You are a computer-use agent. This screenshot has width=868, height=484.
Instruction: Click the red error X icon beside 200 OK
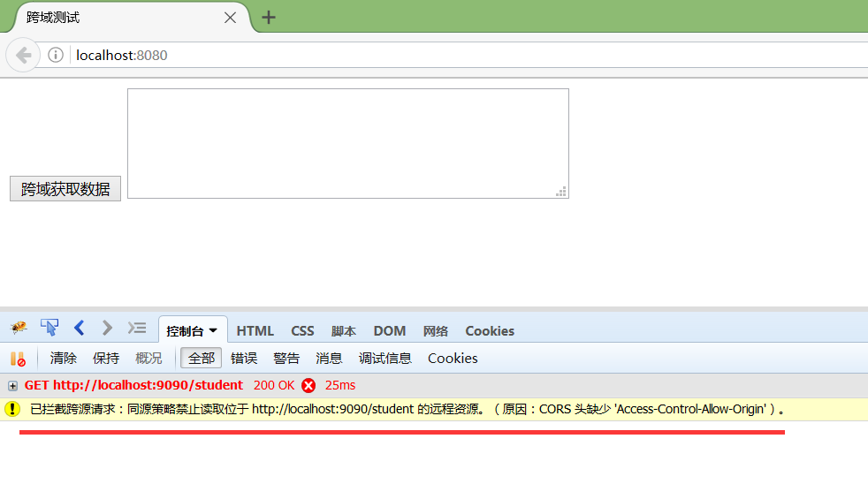308,386
